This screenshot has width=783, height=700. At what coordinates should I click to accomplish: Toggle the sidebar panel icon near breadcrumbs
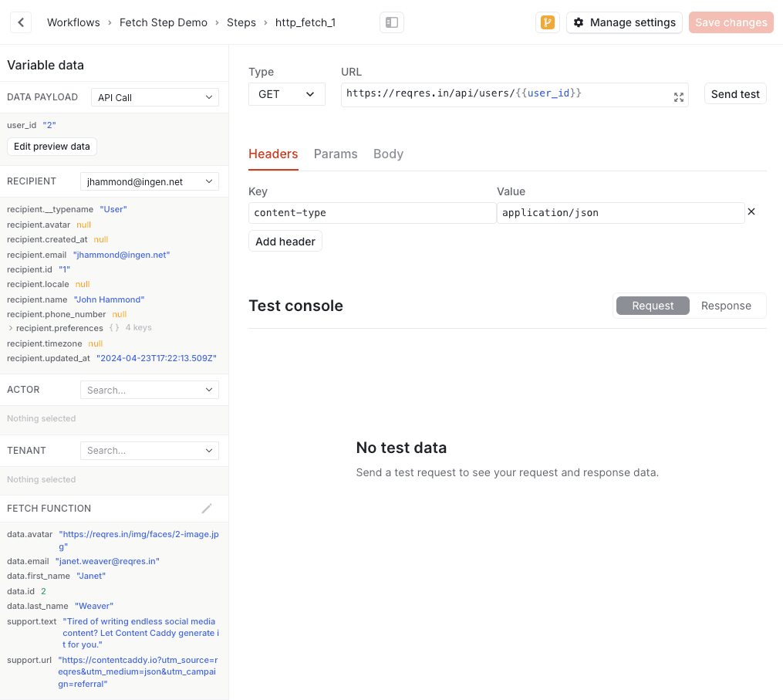(x=391, y=22)
